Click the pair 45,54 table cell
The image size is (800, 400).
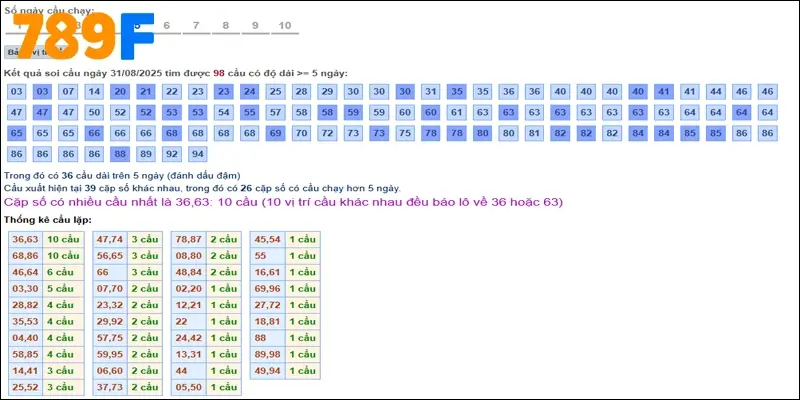tap(267, 239)
